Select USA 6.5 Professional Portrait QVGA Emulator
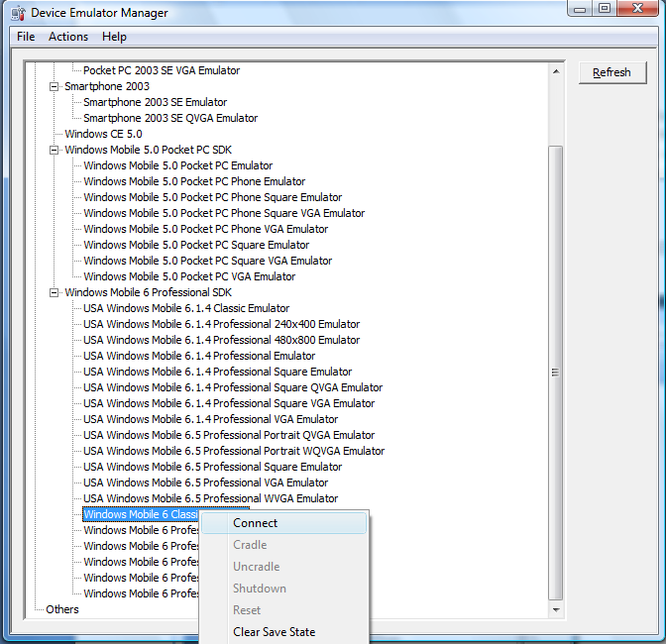Image resolution: width=666 pixels, height=644 pixels. pos(229,435)
